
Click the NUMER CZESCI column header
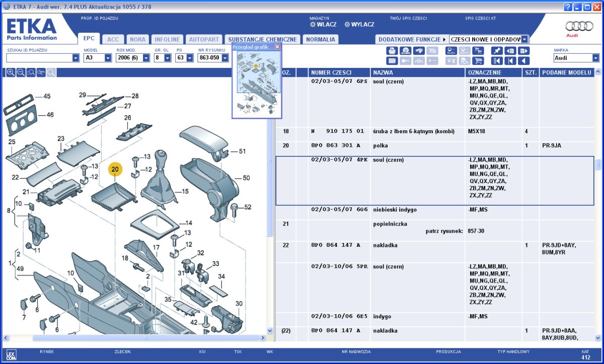[x=339, y=72]
